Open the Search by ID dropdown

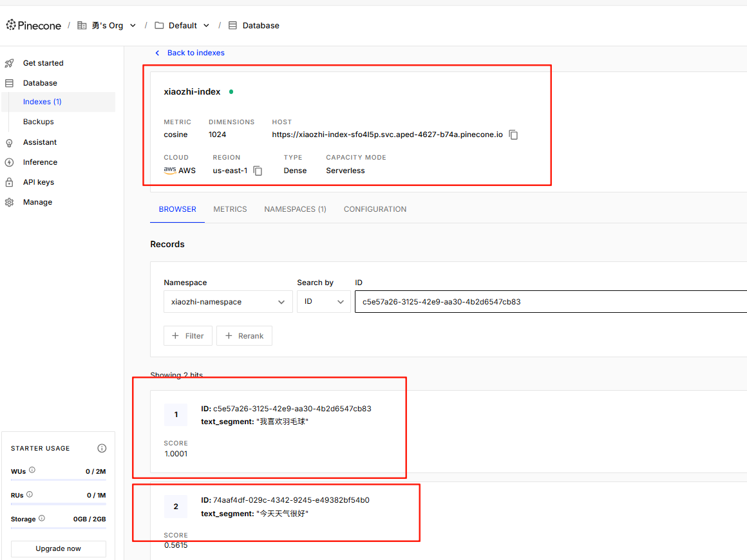pyautogui.click(x=323, y=302)
